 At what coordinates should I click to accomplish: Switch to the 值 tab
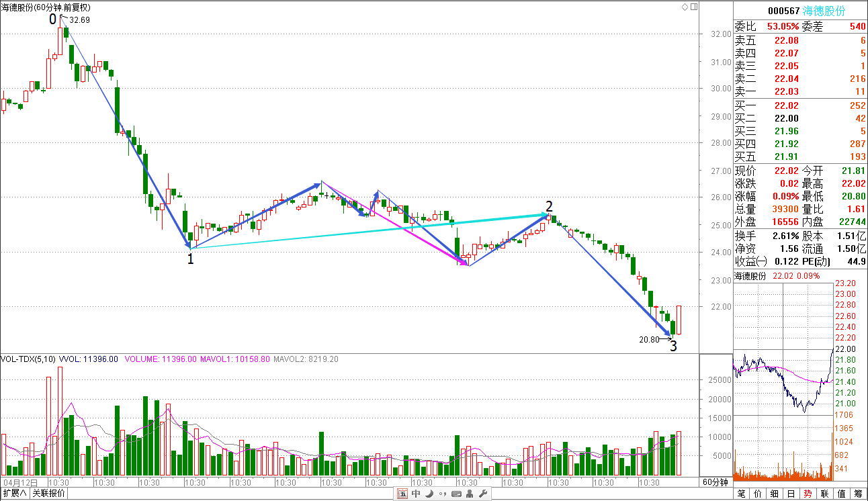(x=842, y=494)
